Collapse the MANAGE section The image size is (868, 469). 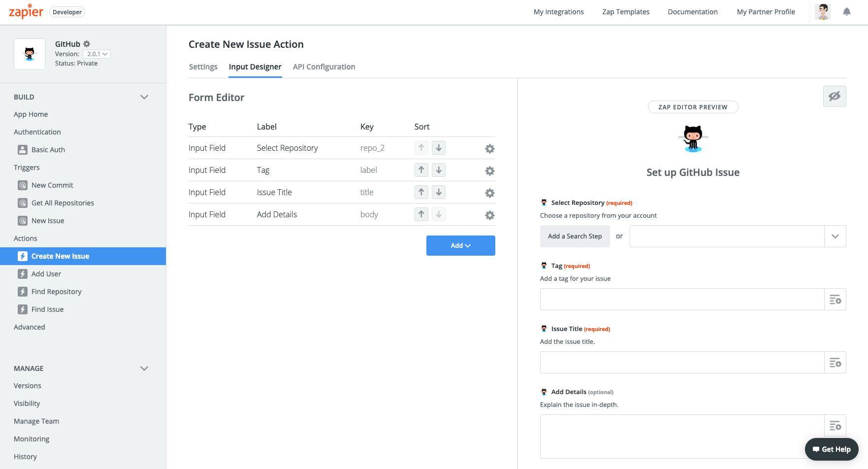click(x=144, y=368)
